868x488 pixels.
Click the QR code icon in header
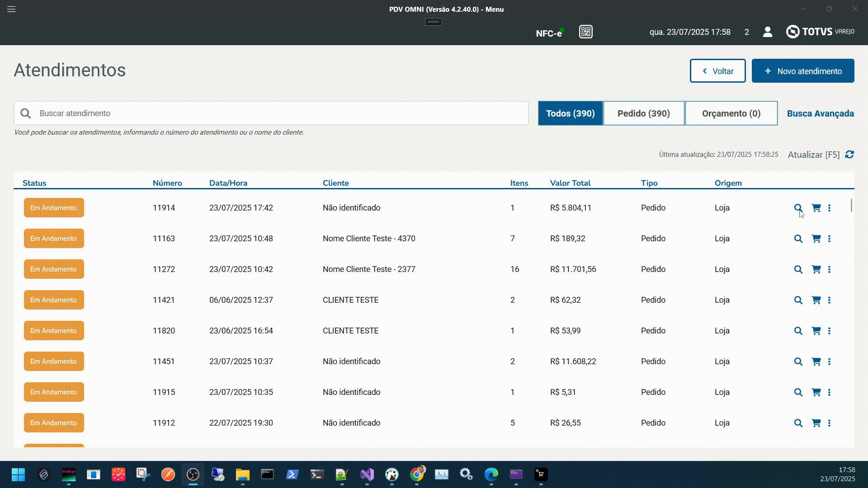pos(585,32)
